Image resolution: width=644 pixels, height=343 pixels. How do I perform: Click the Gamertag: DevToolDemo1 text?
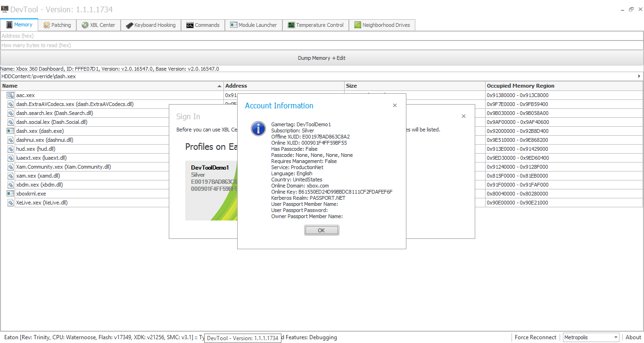click(301, 124)
